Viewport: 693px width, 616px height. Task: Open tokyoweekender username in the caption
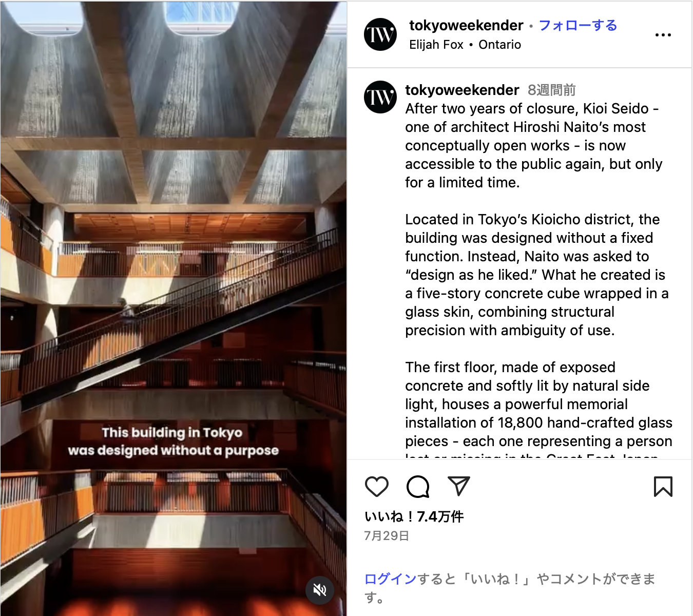(462, 90)
